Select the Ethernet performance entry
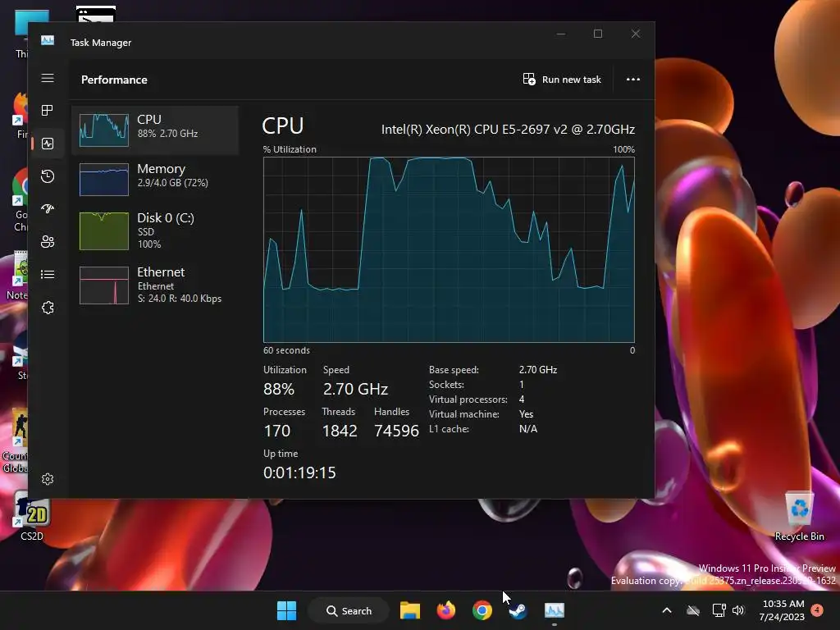Viewport: 840px width, 630px height. pyautogui.click(x=155, y=285)
